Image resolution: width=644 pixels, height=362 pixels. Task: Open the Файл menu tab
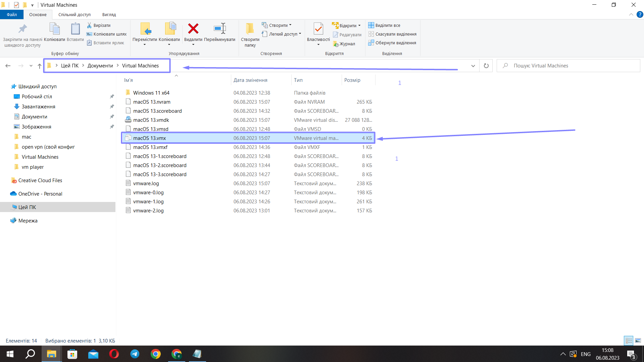pyautogui.click(x=12, y=14)
